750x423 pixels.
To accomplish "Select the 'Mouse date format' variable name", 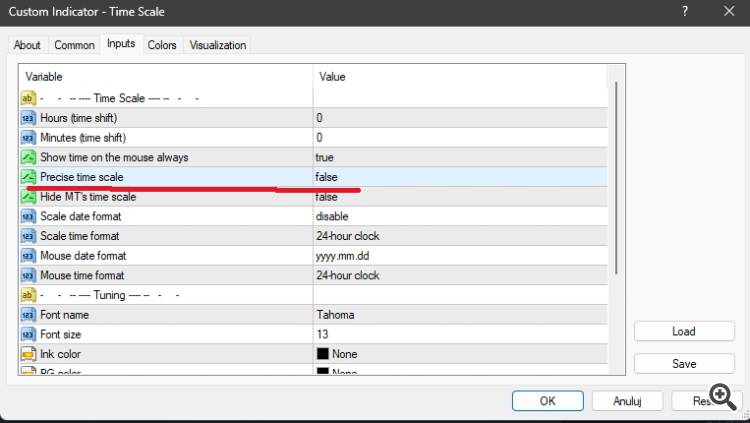I will pos(83,256).
